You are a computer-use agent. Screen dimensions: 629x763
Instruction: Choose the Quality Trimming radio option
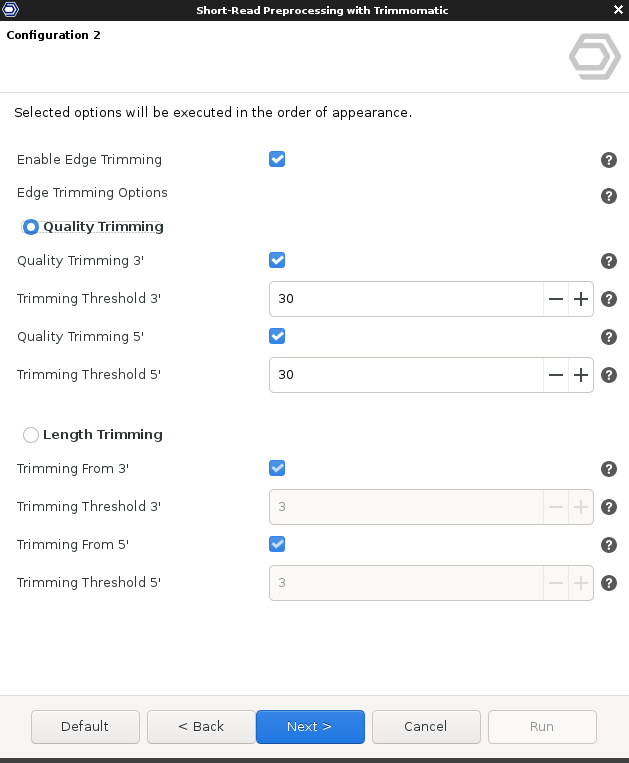tap(31, 227)
